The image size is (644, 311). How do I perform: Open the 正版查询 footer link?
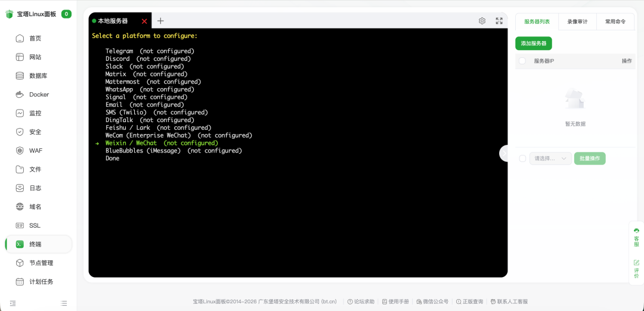click(469, 301)
